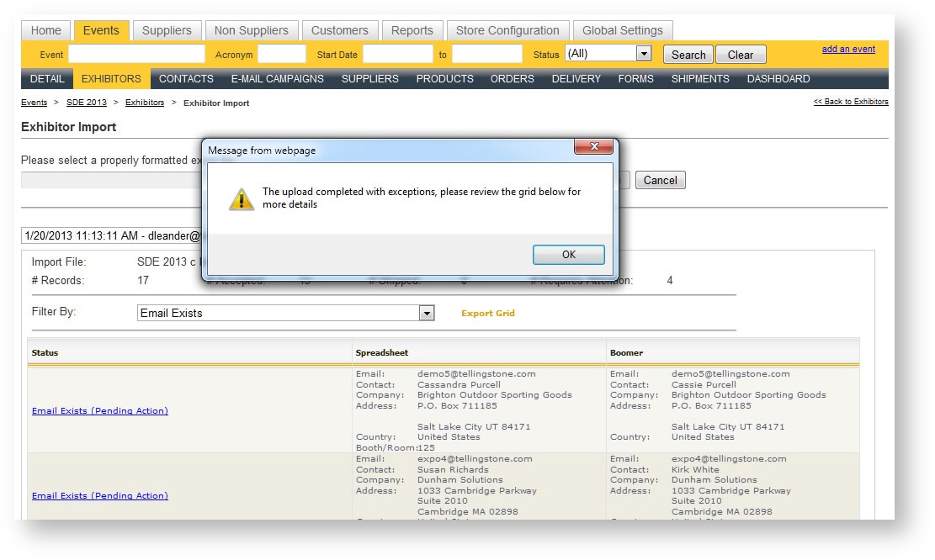Close the Message from webpage dialog
The height and width of the screenshot is (560, 935).
(x=592, y=147)
